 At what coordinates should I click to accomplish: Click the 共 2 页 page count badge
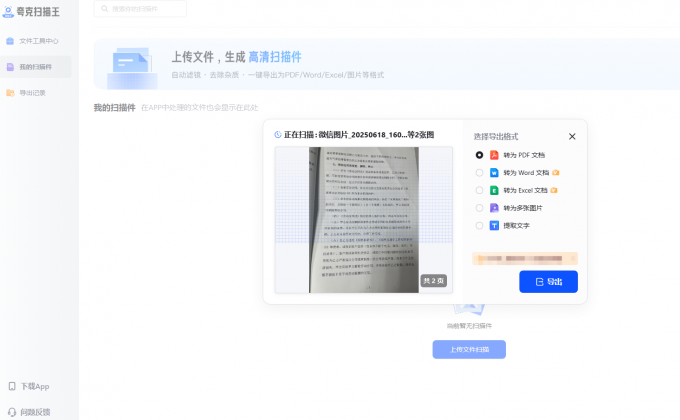(x=433, y=281)
